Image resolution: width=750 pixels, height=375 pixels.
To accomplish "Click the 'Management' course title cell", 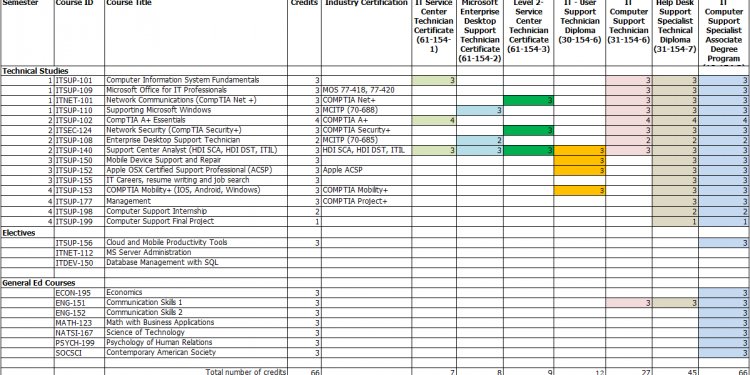I will 196,201.
